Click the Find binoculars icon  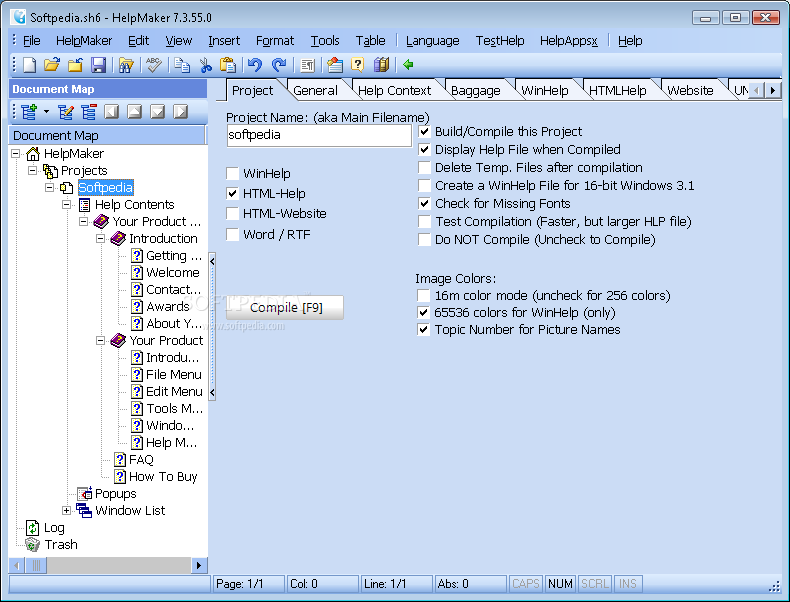tap(126, 64)
